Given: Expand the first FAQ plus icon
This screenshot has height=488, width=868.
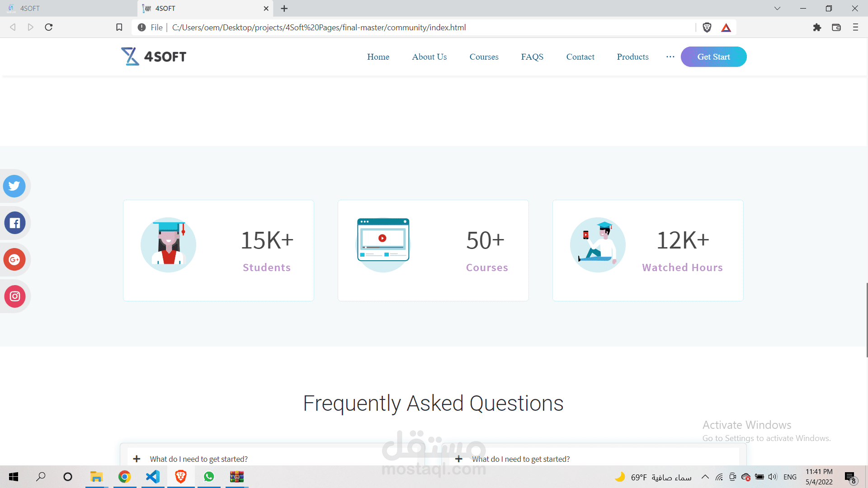Looking at the screenshot, I should click(137, 459).
